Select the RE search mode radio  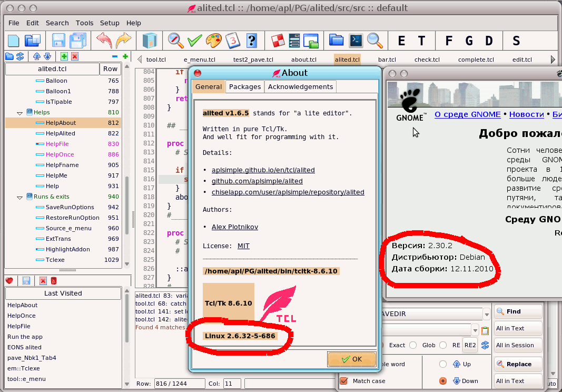click(443, 345)
